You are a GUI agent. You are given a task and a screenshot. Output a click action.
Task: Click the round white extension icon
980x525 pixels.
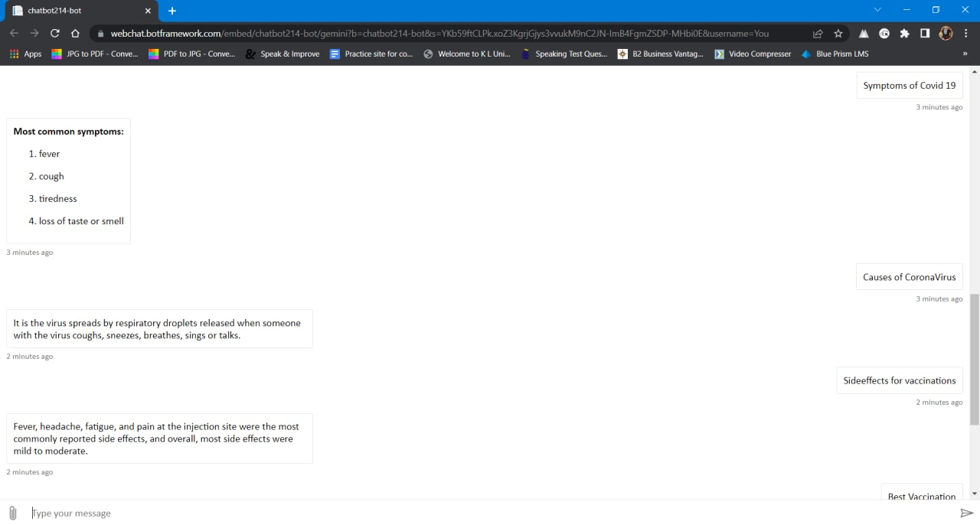[884, 34]
